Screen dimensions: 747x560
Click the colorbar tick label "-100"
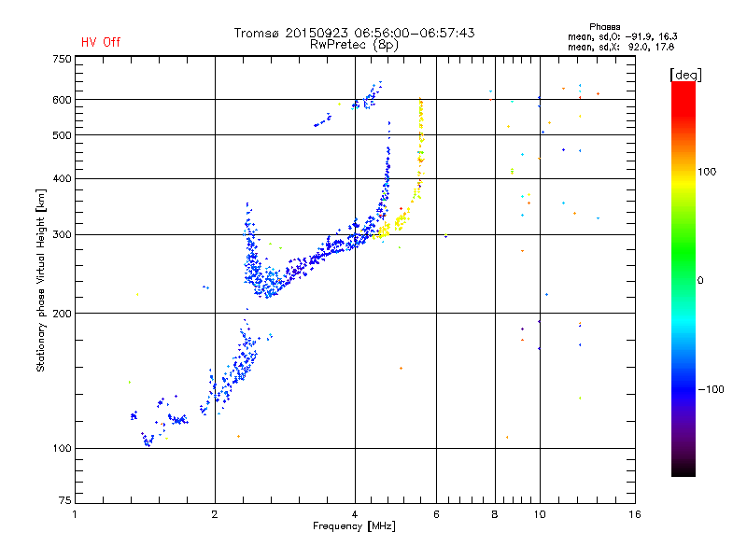click(712, 389)
